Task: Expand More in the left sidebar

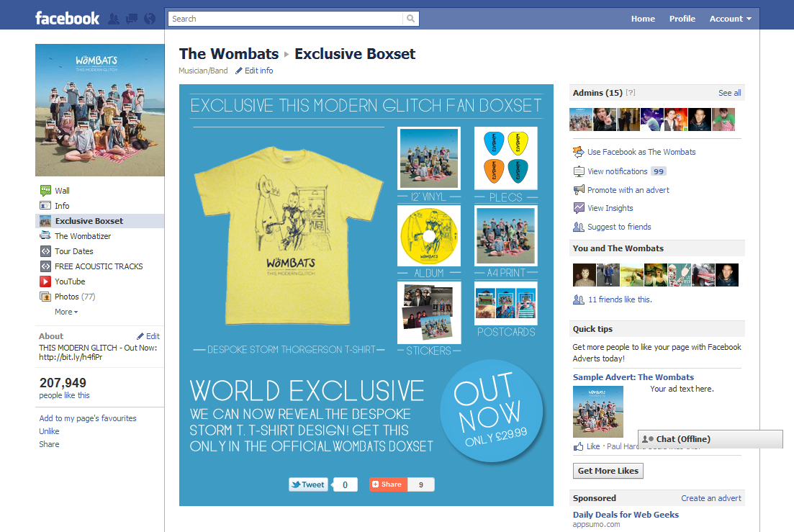Action: [x=66, y=312]
